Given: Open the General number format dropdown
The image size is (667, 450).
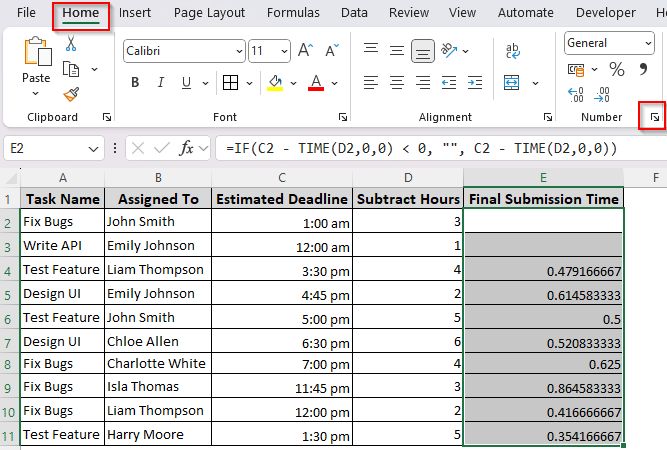Looking at the screenshot, I should pyautogui.click(x=648, y=43).
